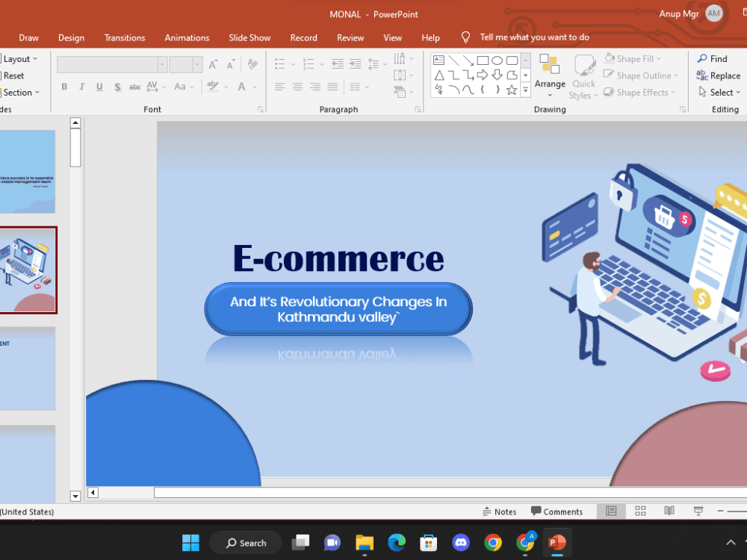Open File Explorer from the taskbar
Screen dimensions: 747x560
tap(365, 542)
